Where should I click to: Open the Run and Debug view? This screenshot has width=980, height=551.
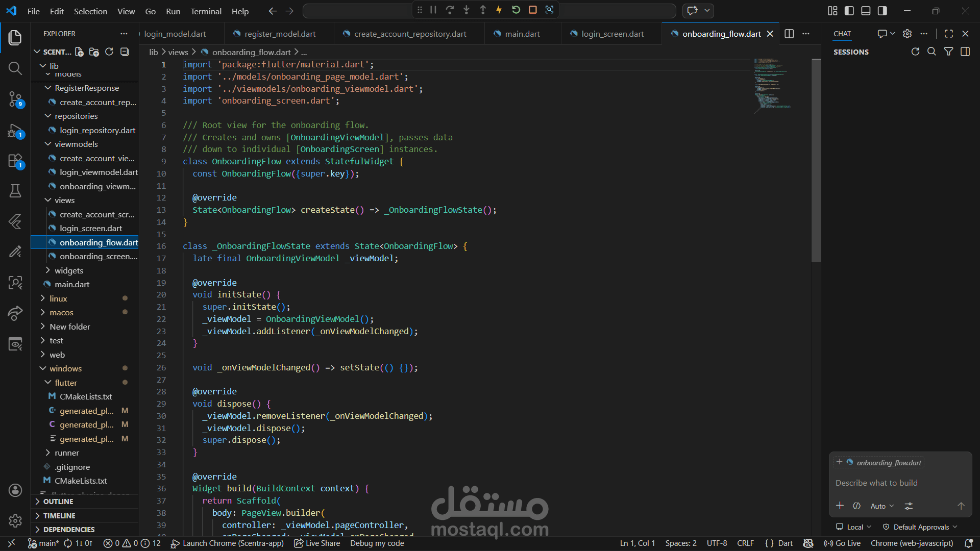(15, 131)
